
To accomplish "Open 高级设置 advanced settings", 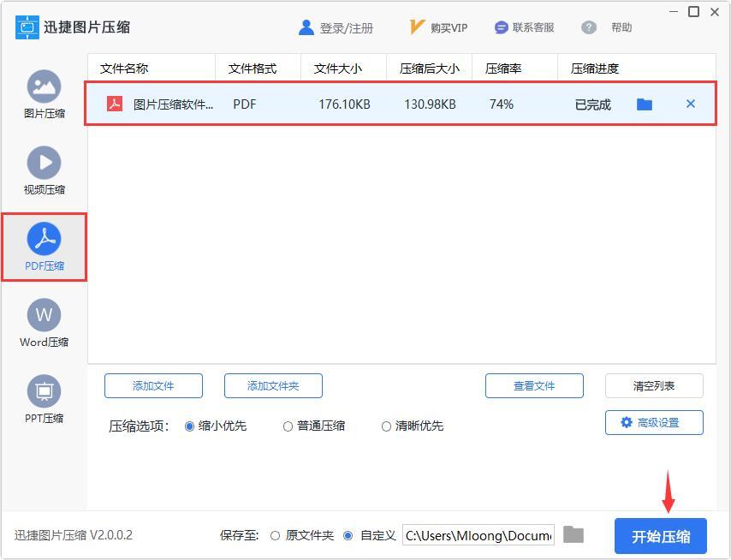I will [654, 422].
